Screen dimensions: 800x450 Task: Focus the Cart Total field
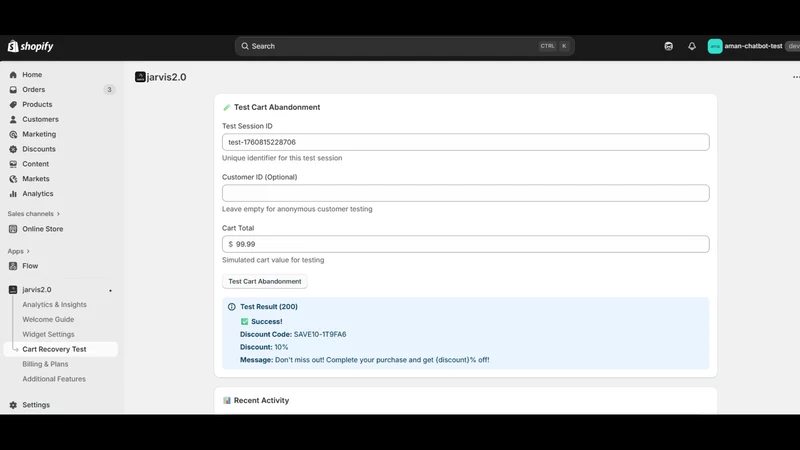(465, 244)
